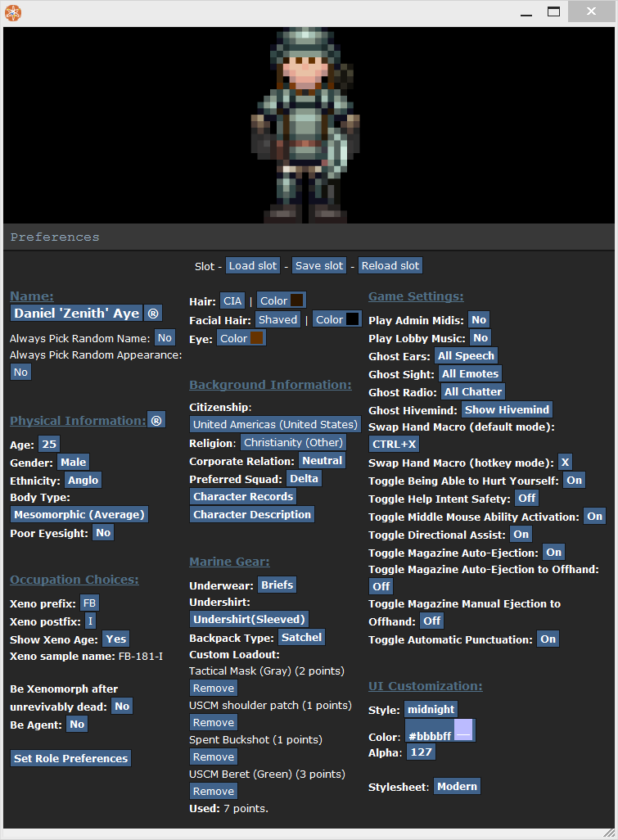Image resolution: width=618 pixels, height=840 pixels.
Task: Reload the current slot
Action: (x=390, y=266)
